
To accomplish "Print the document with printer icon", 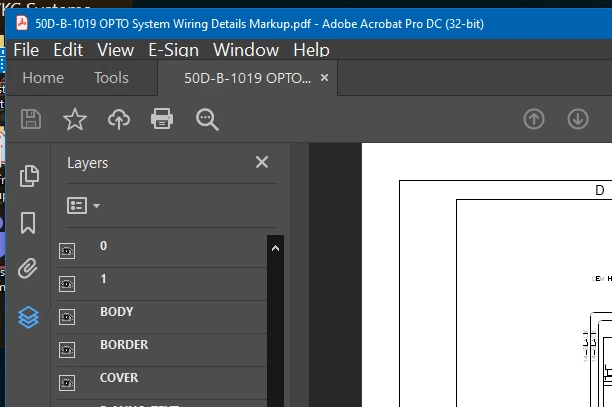I will [x=162, y=119].
